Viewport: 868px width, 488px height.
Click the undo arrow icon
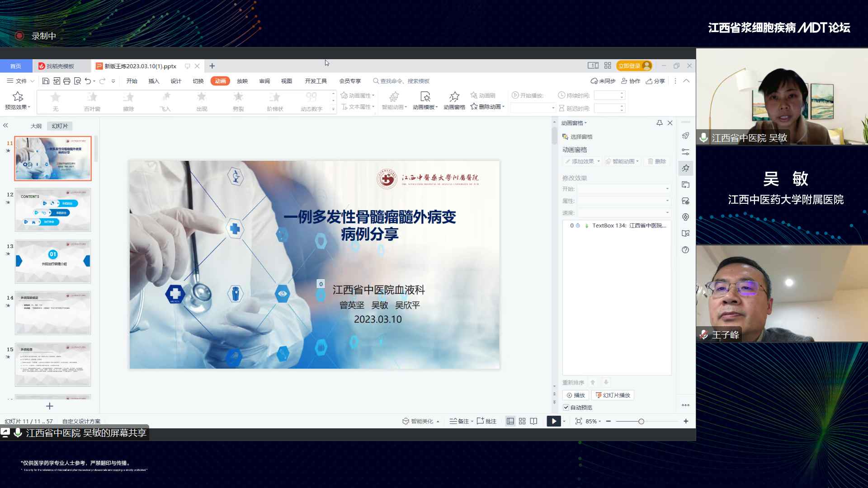(88, 81)
